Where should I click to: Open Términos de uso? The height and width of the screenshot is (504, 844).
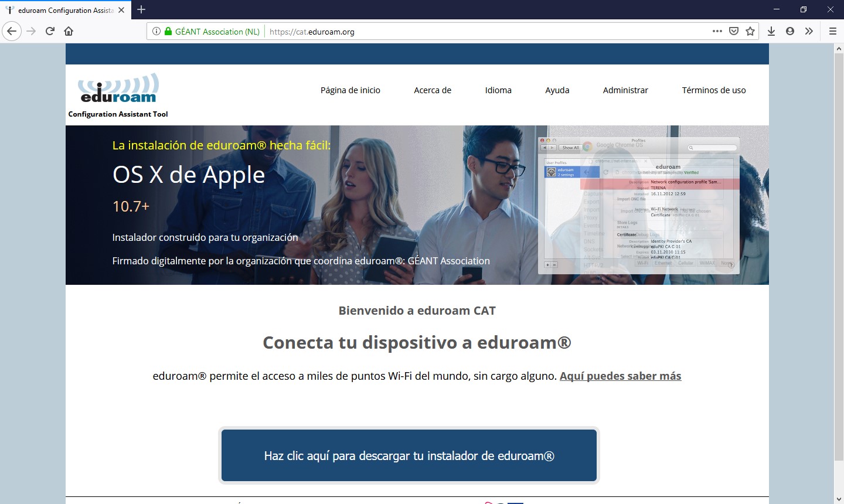click(x=714, y=90)
